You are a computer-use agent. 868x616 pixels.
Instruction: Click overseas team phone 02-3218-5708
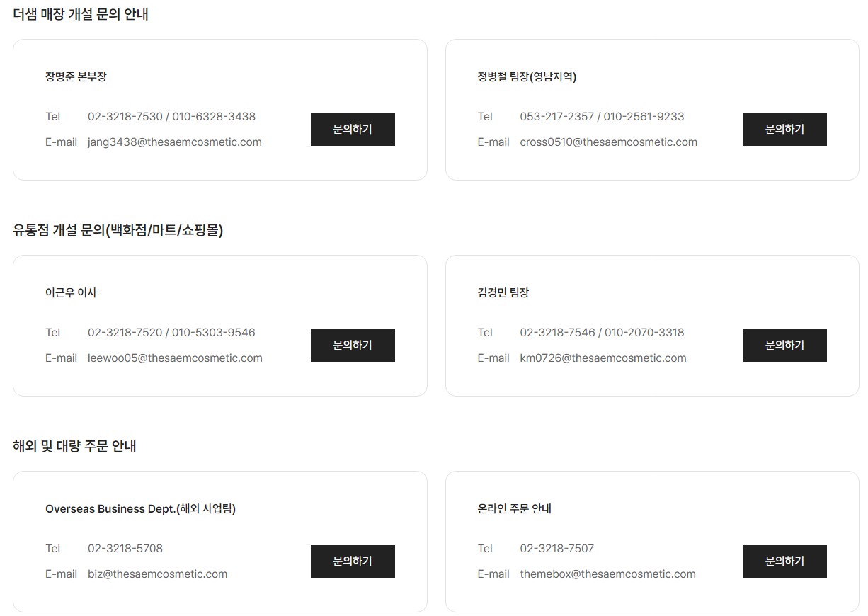click(125, 549)
